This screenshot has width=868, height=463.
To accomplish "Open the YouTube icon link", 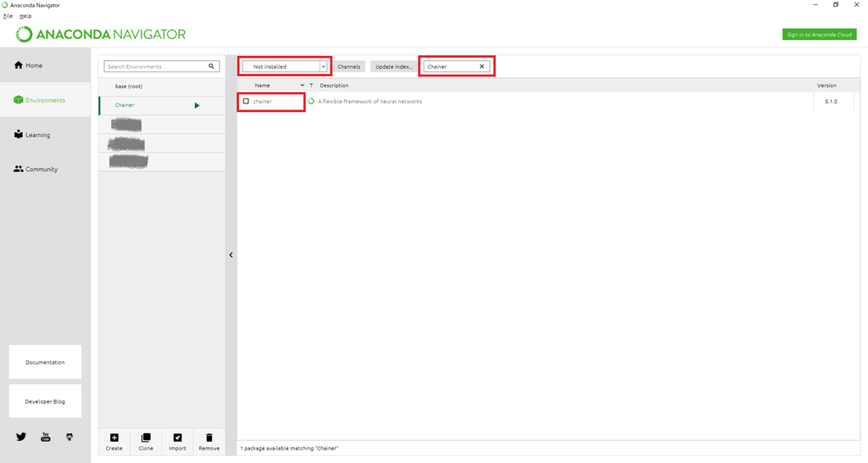I will coord(46,437).
